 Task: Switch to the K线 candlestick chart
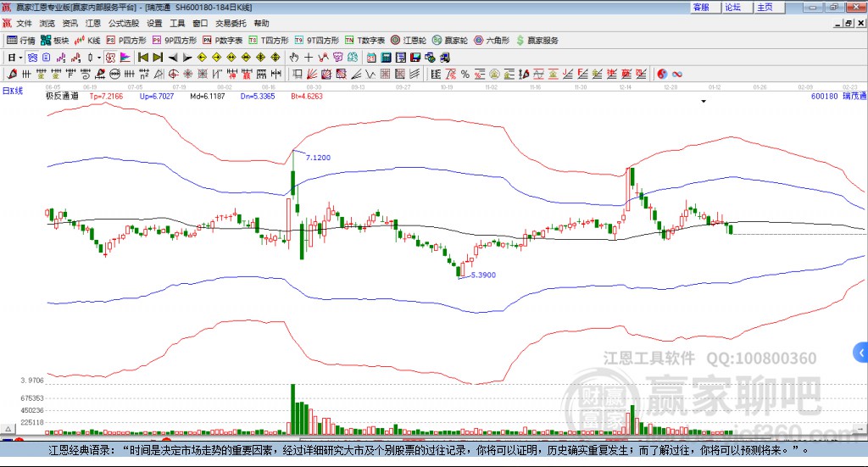pyautogui.click(x=87, y=41)
